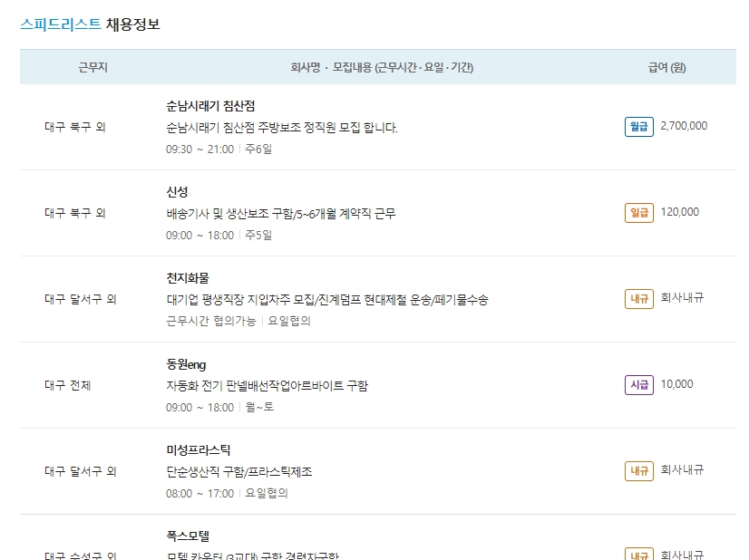Image resolution: width=749 pixels, height=560 pixels.
Task: Click the 월급 badge for 순남시래기 침산점
Action: [x=639, y=127]
